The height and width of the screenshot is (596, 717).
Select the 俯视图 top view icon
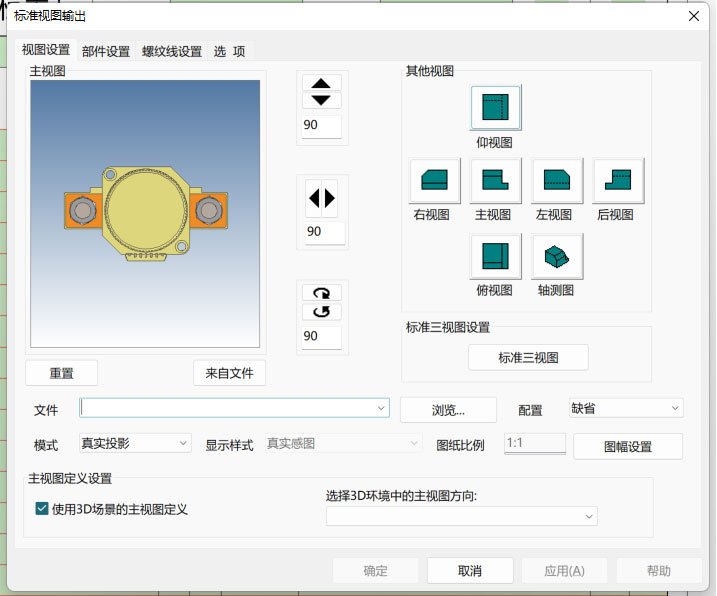tap(495, 256)
